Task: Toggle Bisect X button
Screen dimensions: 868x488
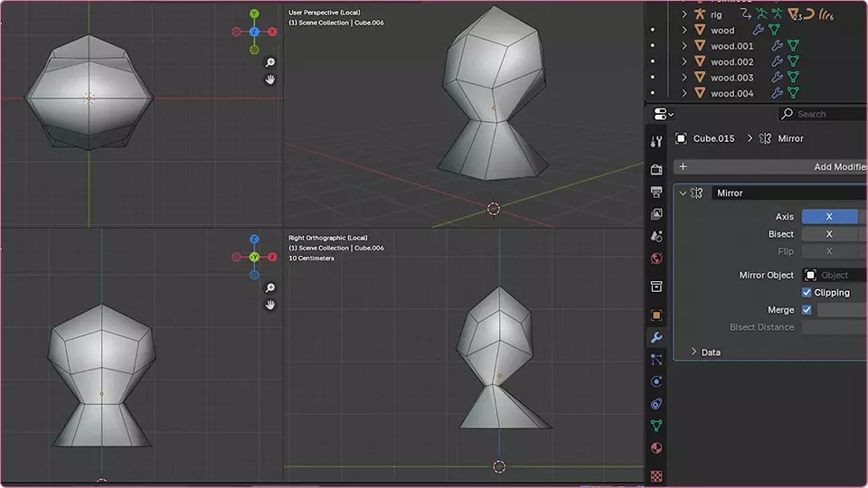Action: (829, 234)
